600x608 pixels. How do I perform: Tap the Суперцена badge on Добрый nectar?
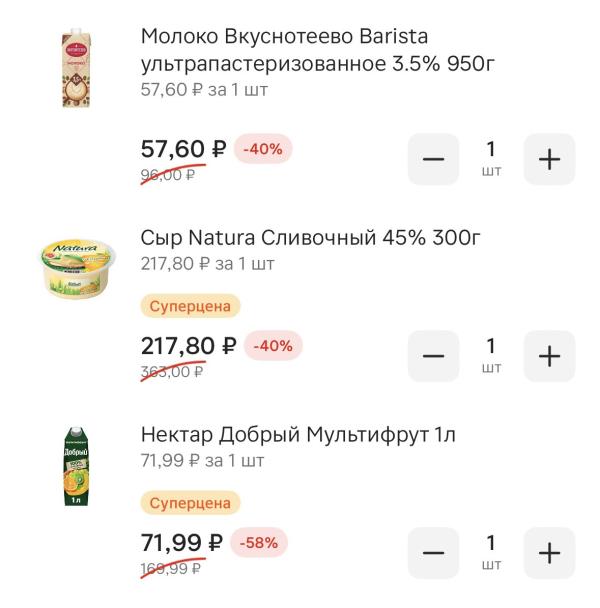click(x=190, y=503)
